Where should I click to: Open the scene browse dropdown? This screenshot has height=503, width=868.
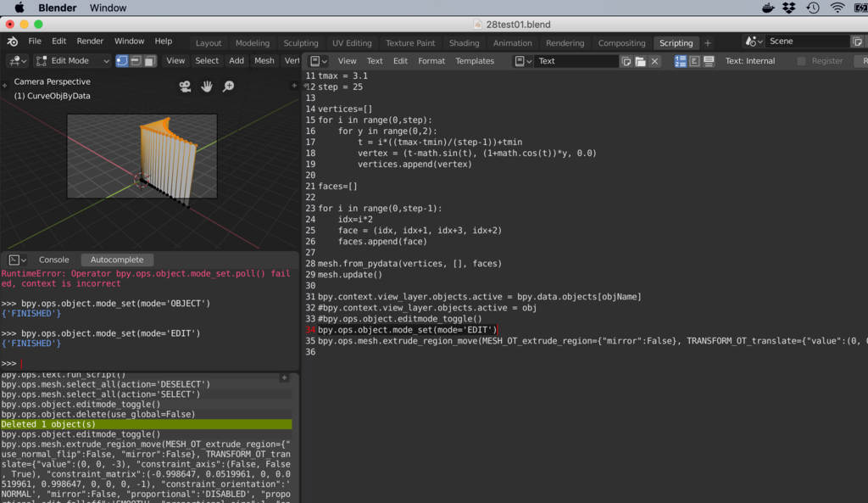pyautogui.click(x=754, y=42)
